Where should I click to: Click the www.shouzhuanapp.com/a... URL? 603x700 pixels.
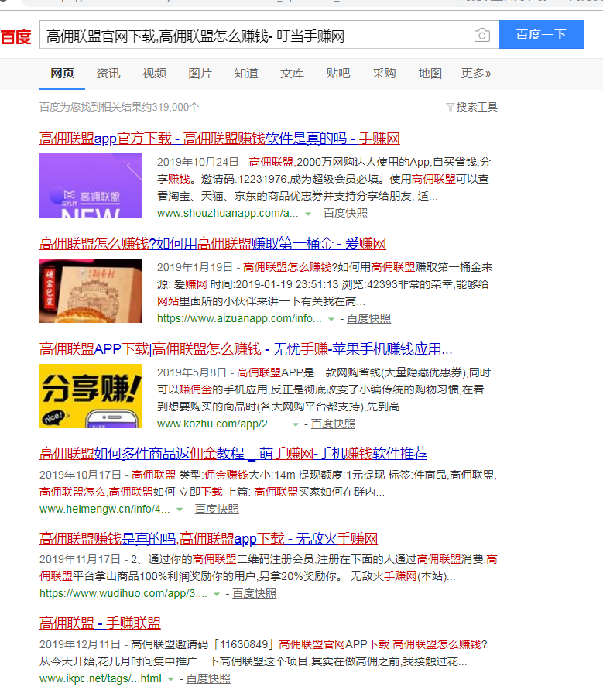228,214
